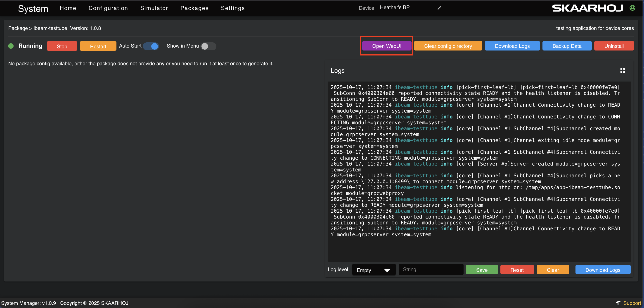The height and width of the screenshot is (308, 644).
Task: Click the orange Restart button
Action: pyautogui.click(x=98, y=46)
